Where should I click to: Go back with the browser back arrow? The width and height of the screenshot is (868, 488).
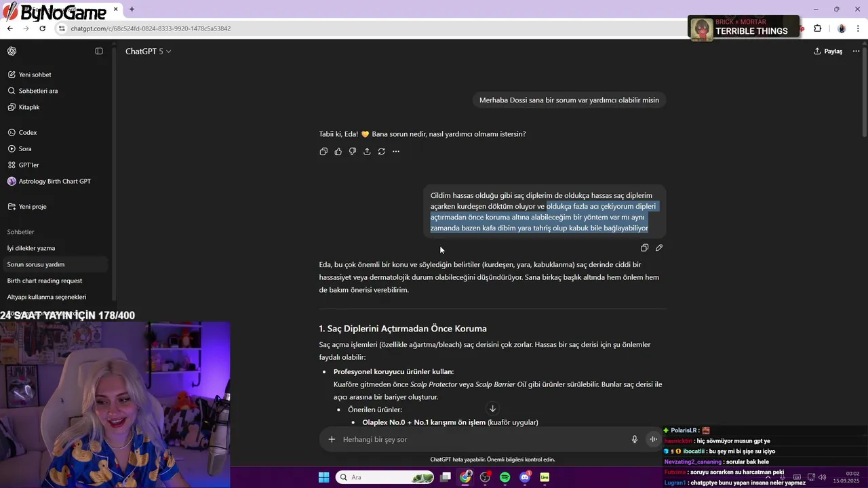[9, 28]
